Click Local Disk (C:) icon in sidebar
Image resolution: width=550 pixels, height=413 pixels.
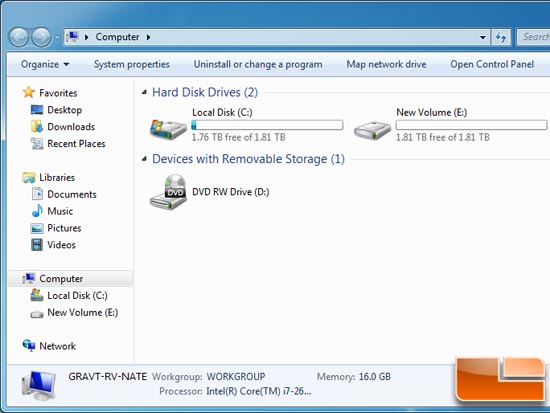pyautogui.click(x=37, y=295)
